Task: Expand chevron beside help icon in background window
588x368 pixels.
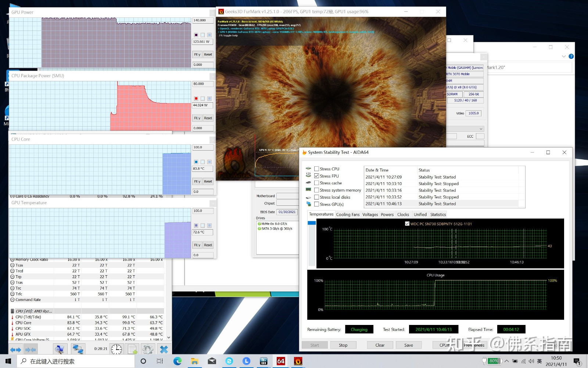Action: coord(564,56)
